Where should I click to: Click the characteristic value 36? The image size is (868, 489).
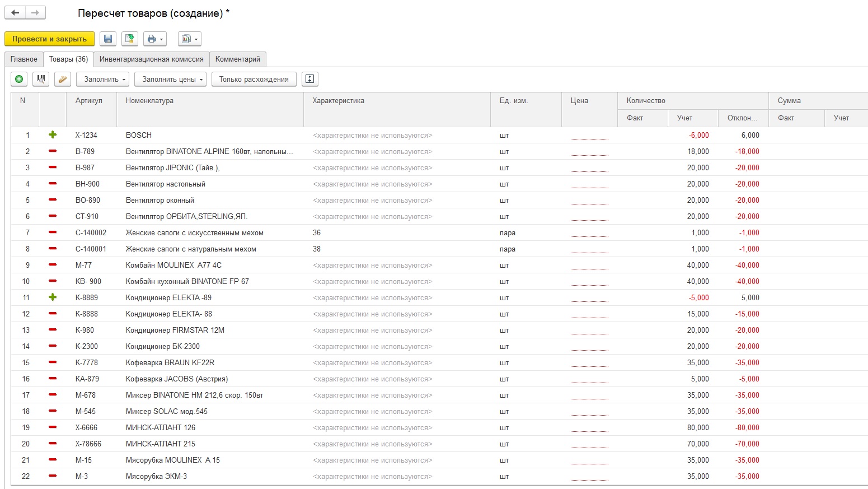[x=317, y=232]
